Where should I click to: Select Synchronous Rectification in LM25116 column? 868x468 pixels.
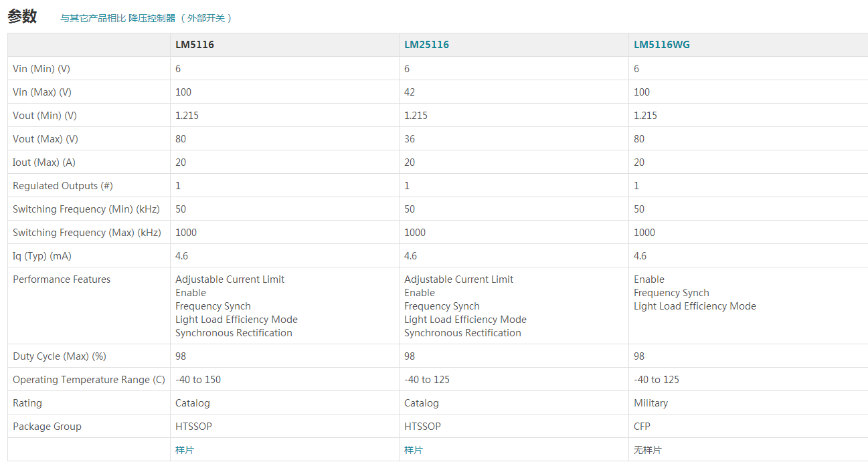point(462,333)
